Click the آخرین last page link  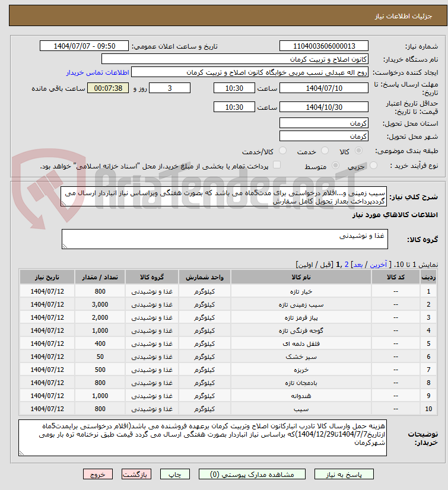pyautogui.click(x=379, y=265)
